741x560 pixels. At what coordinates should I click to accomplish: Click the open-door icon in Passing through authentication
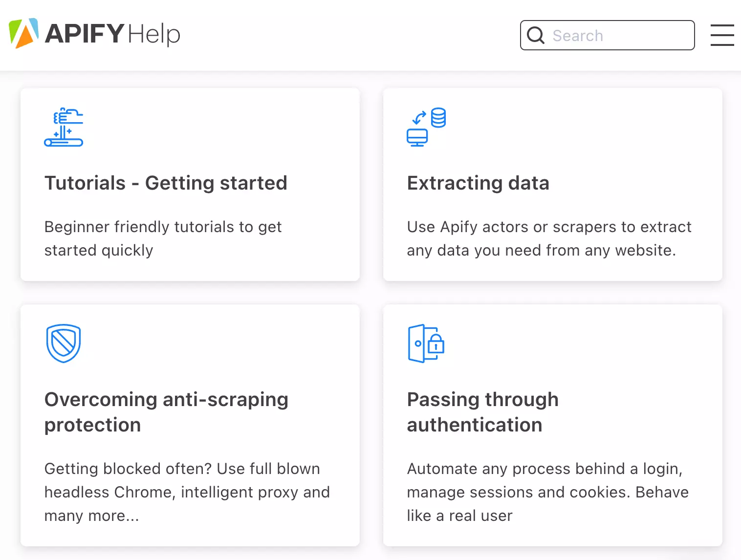pyautogui.click(x=415, y=344)
